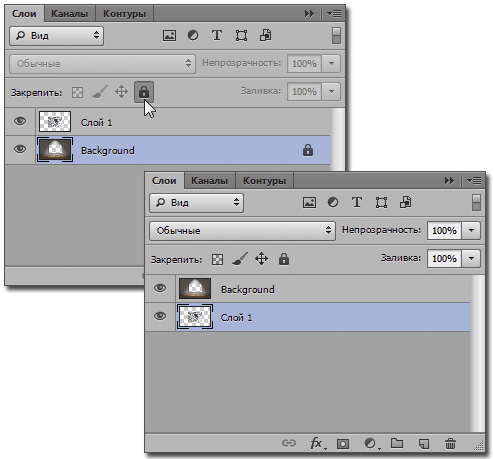Click Заливка 100% field in upper panel
Screen dimensions: 494x459
(x=304, y=91)
